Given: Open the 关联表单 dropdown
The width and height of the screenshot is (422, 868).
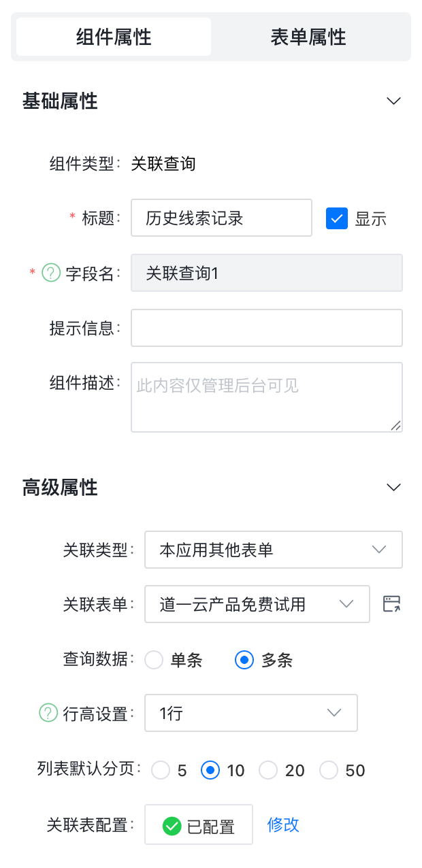Looking at the screenshot, I should click(257, 604).
